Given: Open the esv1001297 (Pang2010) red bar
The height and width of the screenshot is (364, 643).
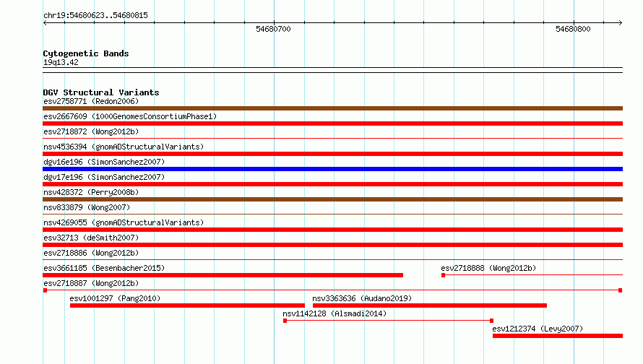Looking at the screenshot, I should coord(187,305).
